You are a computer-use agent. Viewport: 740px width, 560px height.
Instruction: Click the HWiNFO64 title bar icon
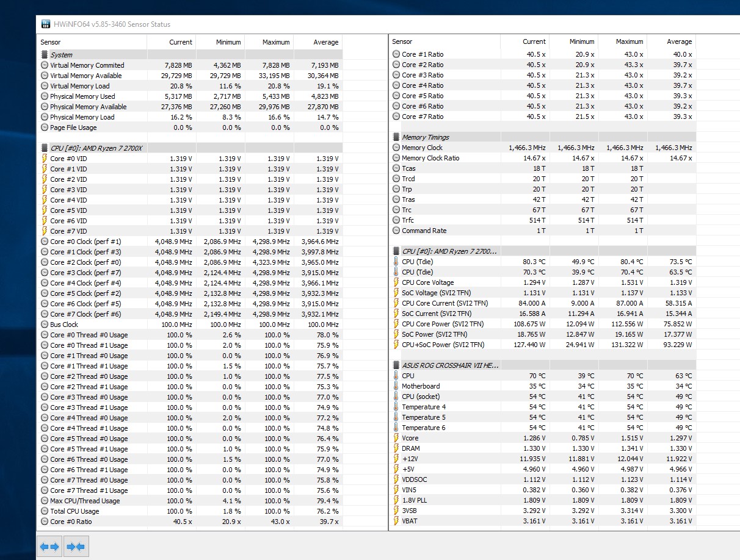click(46, 24)
